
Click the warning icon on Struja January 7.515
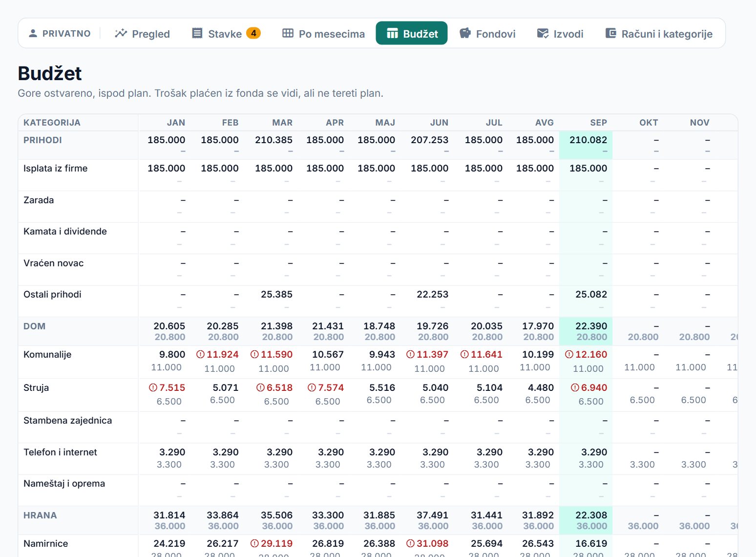point(153,387)
